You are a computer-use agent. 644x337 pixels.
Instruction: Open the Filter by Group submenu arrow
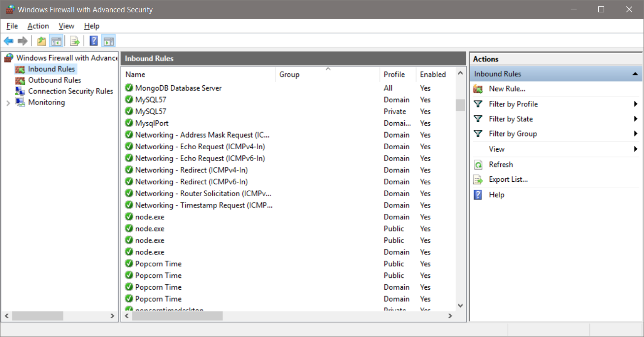(635, 134)
